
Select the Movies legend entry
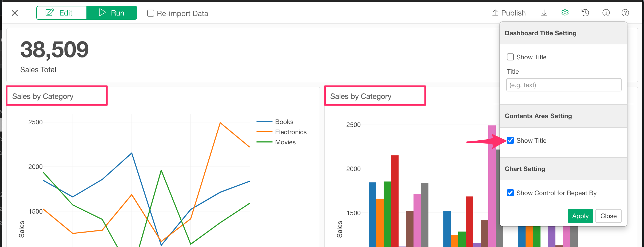tap(285, 142)
